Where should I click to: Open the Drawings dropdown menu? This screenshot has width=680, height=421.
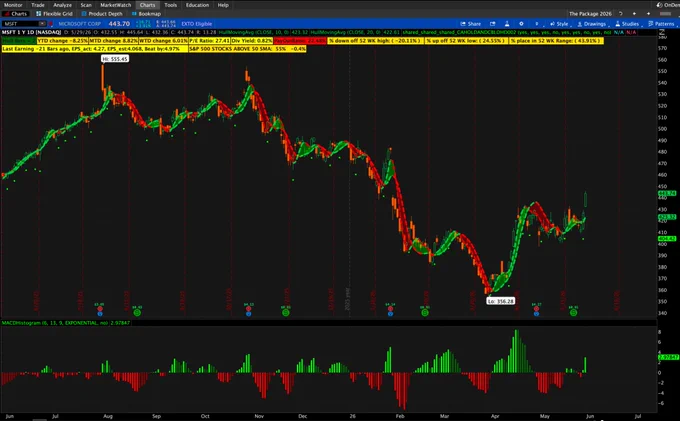point(592,24)
